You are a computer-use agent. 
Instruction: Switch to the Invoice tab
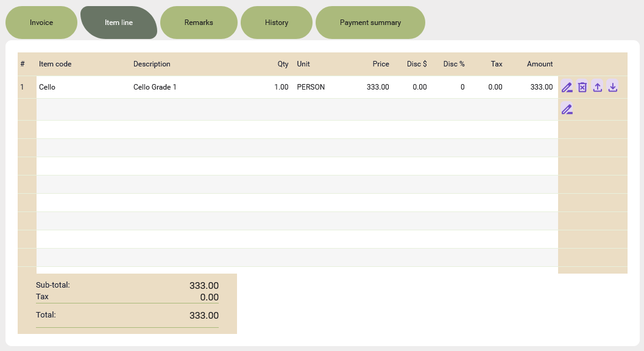(x=41, y=23)
